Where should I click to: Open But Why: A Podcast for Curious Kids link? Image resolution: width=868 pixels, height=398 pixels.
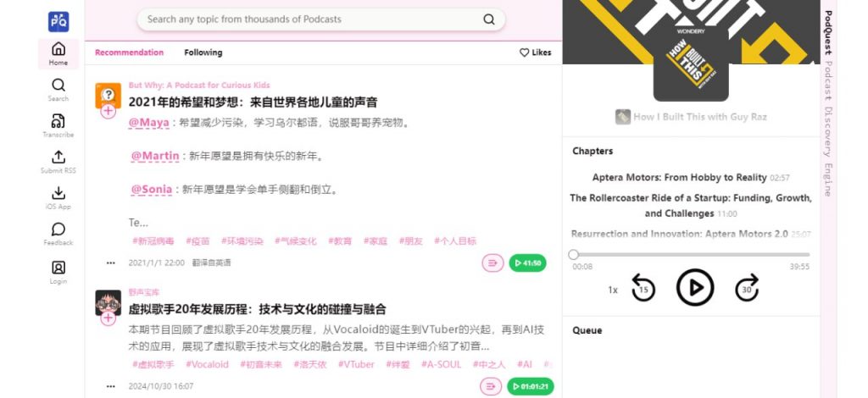point(199,86)
